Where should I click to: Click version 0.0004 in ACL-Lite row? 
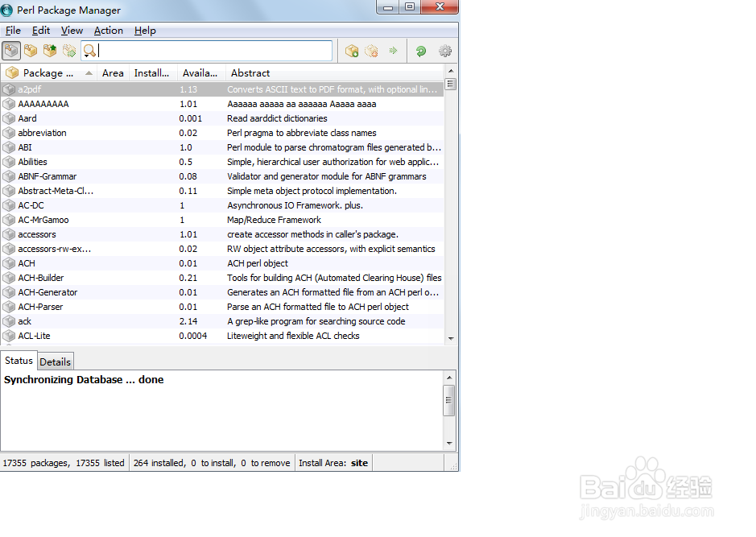coord(193,336)
